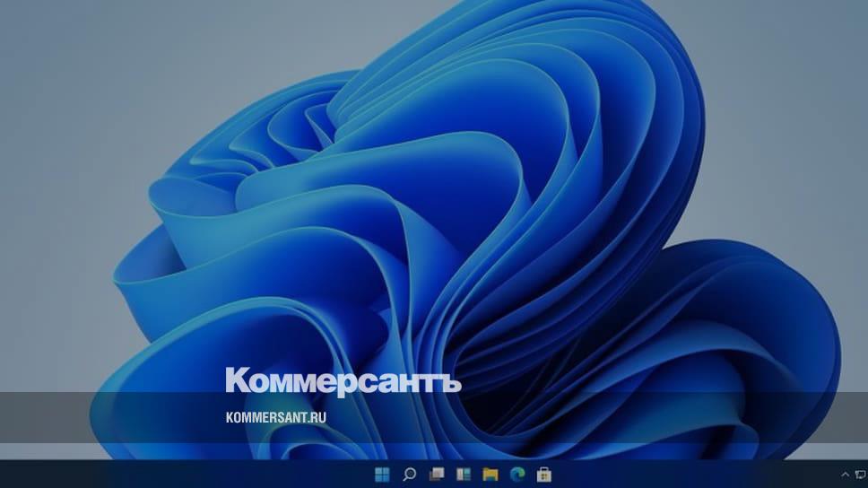Click the taskbar Search magnifier icon

(x=409, y=474)
